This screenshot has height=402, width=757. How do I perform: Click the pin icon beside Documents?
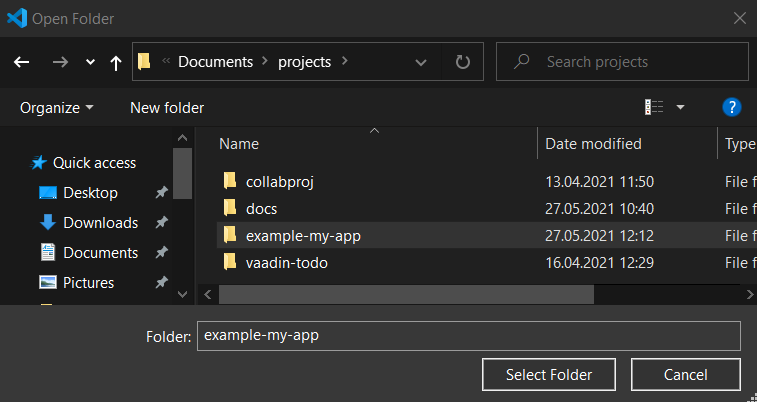(x=161, y=253)
